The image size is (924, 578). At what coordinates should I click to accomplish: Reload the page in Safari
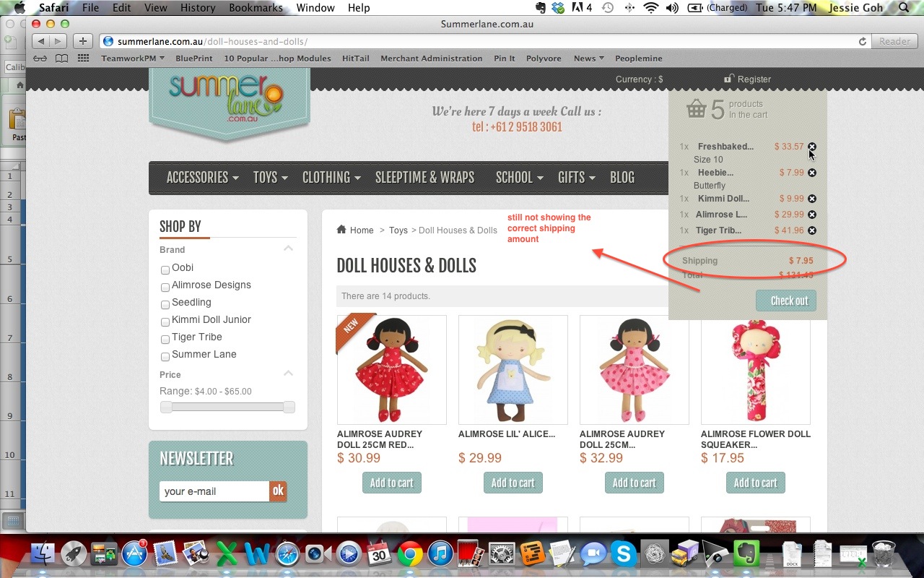click(862, 42)
